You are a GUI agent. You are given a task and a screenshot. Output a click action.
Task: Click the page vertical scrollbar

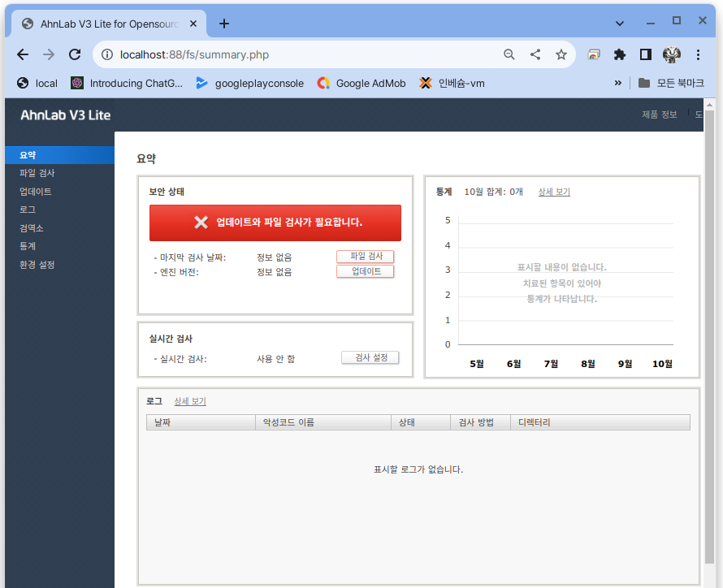tap(709, 336)
